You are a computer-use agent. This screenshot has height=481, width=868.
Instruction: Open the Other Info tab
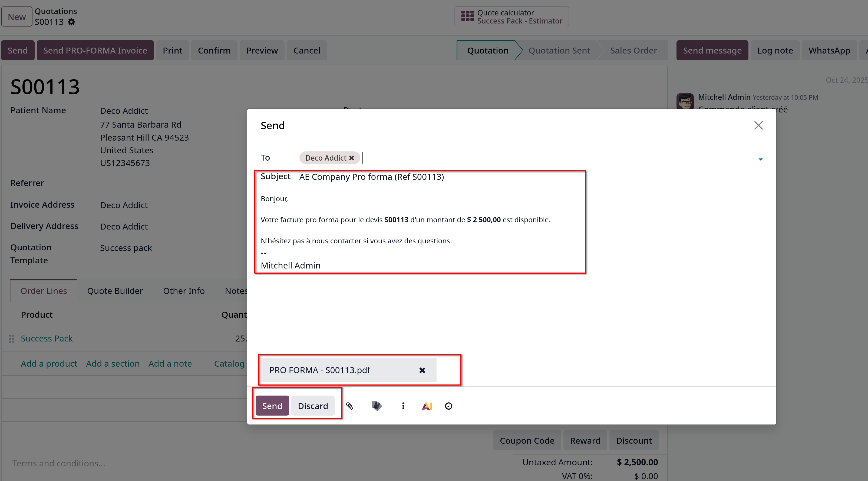pos(184,291)
